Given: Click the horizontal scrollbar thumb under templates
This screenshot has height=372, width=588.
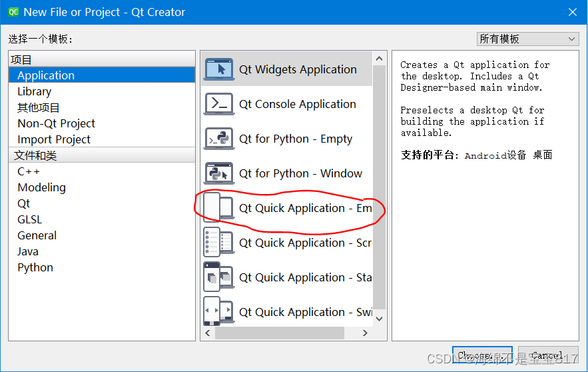Looking at the screenshot, I should click(x=280, y=333).
